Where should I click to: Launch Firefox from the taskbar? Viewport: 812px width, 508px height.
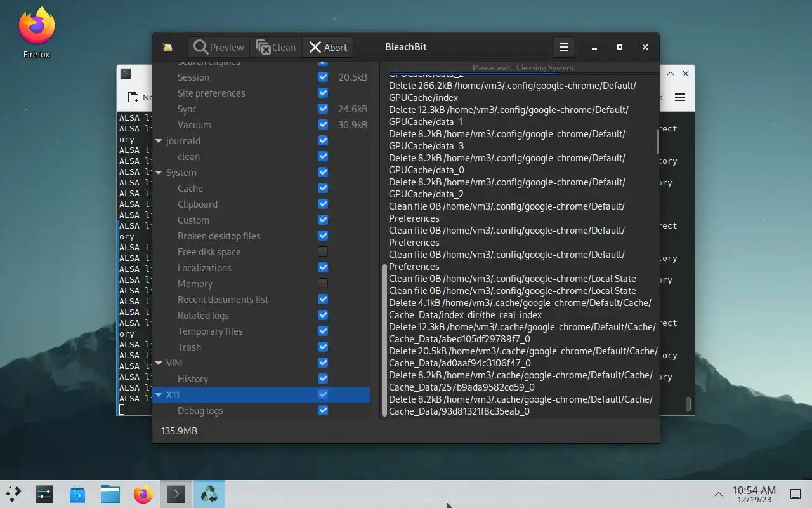143,493
